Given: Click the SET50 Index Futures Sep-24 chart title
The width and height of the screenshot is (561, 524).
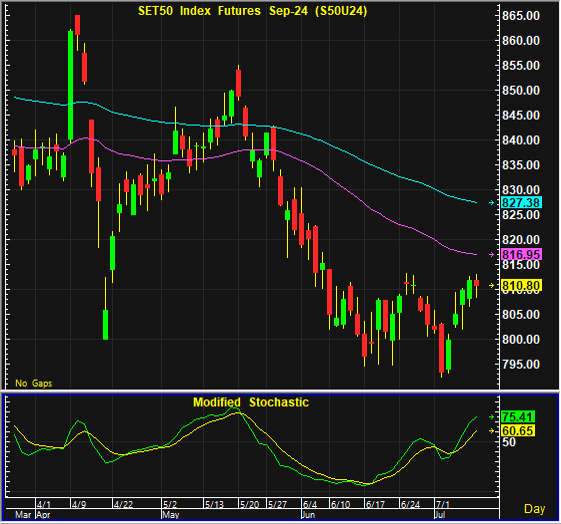Looking at the screenshot, I should [253, 11].
